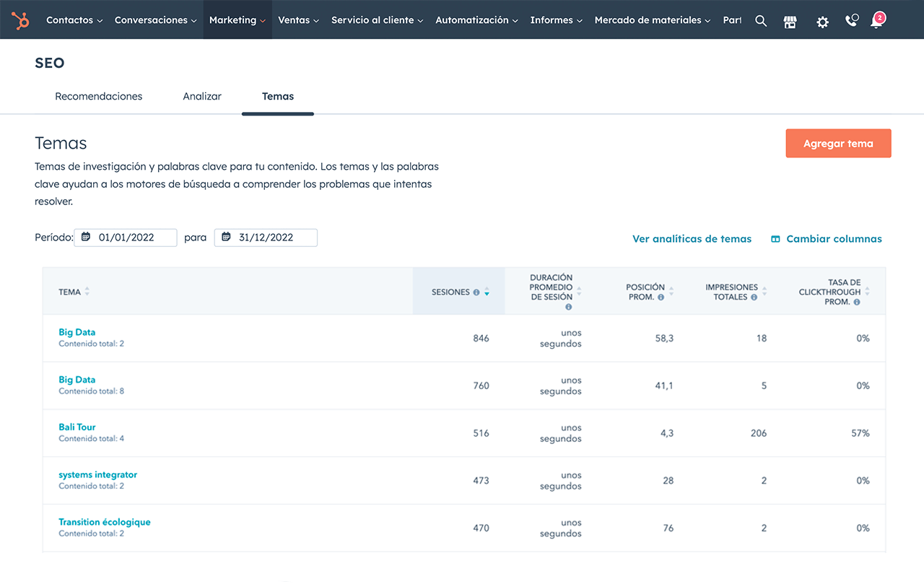Image resolution: width=924 pixels, height=587 pixels.
Task: Click the Tema column header label
Action: [x=69, y=292]
